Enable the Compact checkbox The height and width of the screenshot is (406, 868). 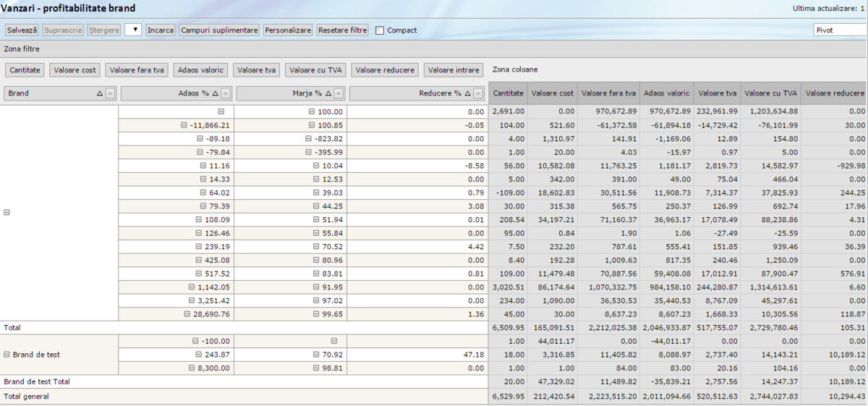(380, 30)
